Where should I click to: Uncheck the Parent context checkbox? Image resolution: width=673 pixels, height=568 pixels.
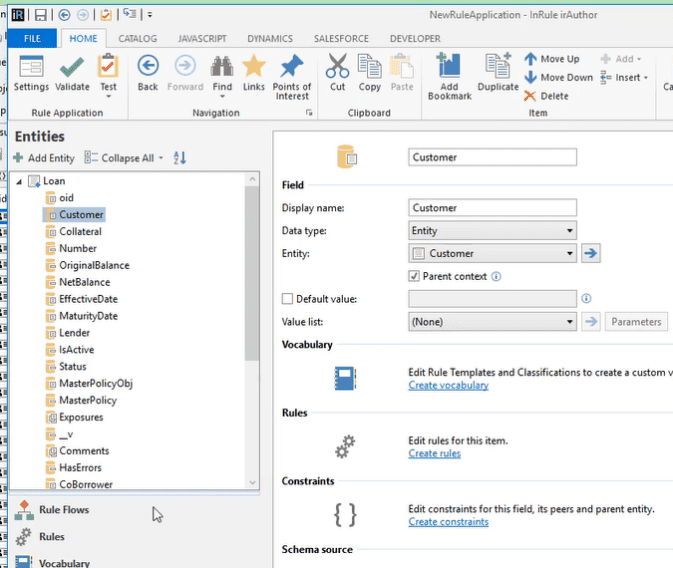click(x=414, y=276)
